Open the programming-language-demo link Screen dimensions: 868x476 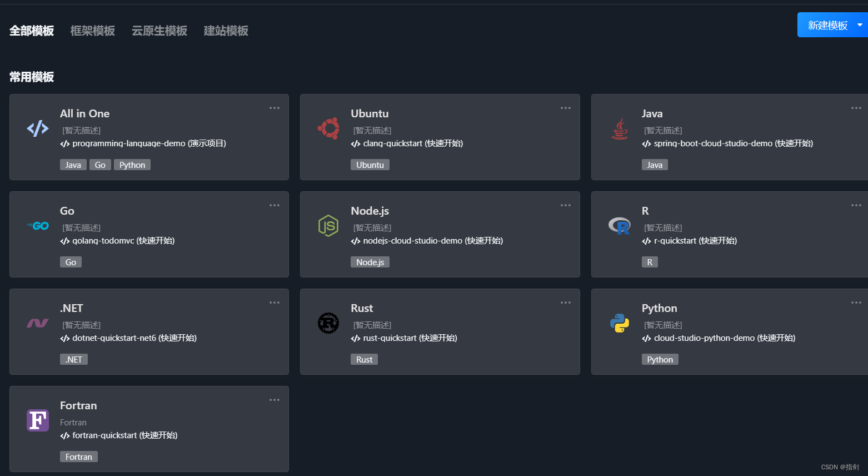pos(143,143)
